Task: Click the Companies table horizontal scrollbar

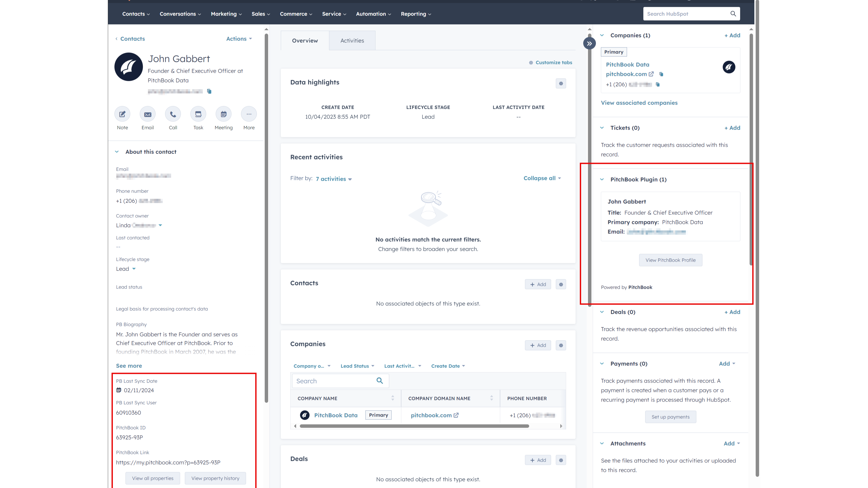Action: point(414,426)
